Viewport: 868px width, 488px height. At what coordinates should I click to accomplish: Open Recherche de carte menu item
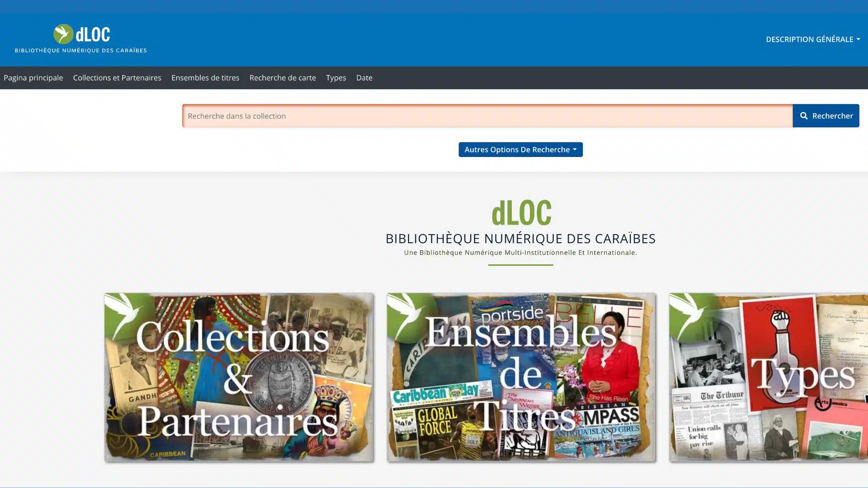pyautogui.click(x=282, y=78)
